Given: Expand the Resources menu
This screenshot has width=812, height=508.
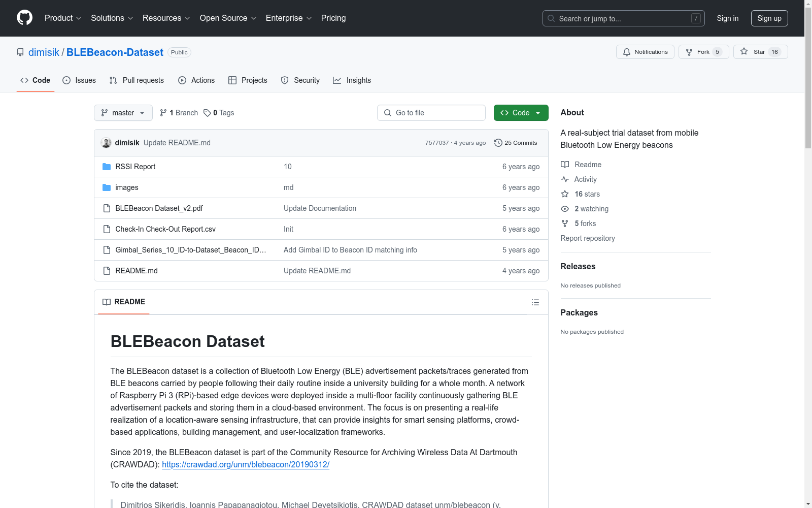Looking at the screenshot, I should pyautogui.click(x=166, y=18).
